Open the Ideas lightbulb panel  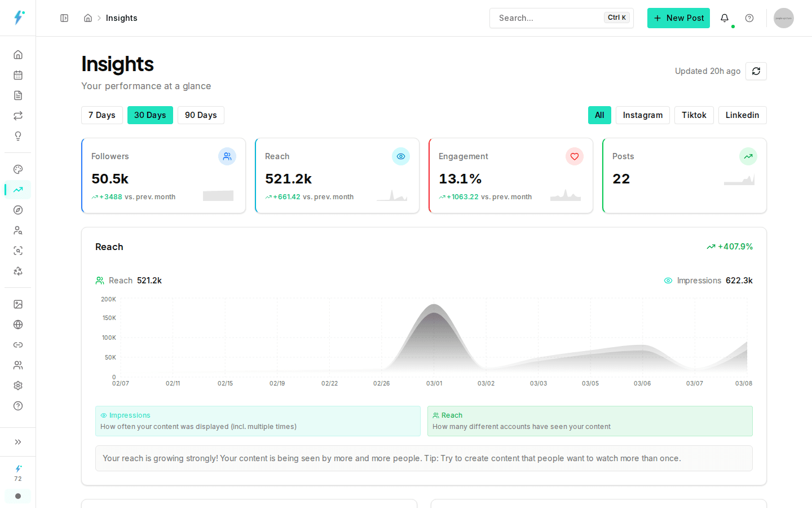click(x=17, y=136)
